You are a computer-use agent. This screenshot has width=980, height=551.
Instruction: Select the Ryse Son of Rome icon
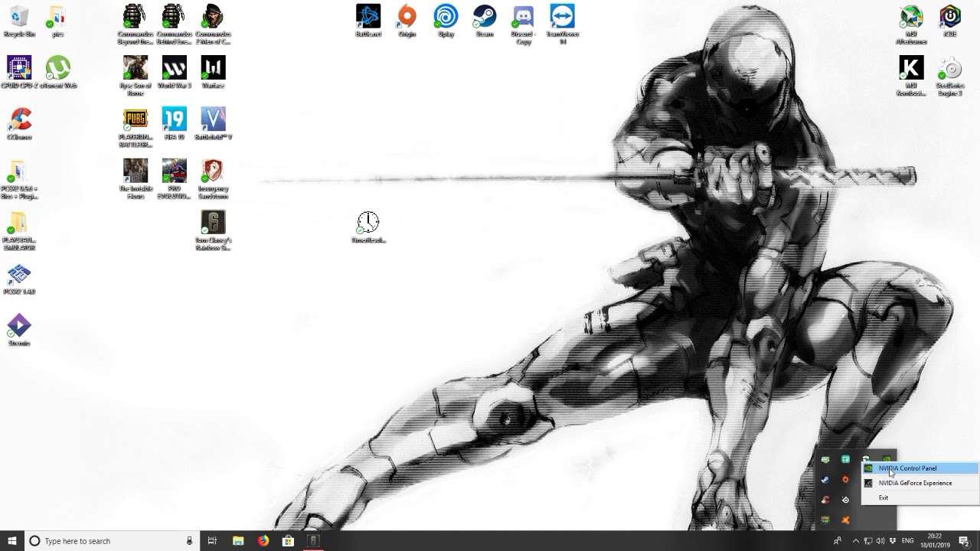tap(136, 76)
